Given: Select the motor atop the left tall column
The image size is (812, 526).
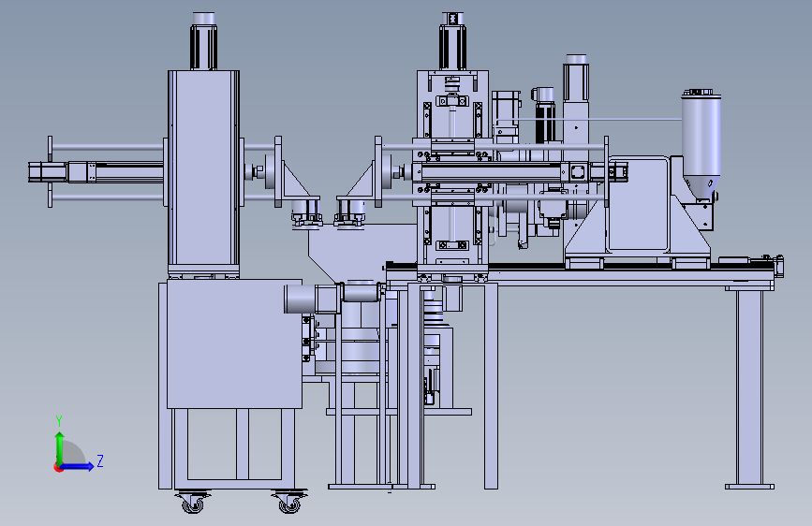Looking at the screenshot, I should point(203,41).
